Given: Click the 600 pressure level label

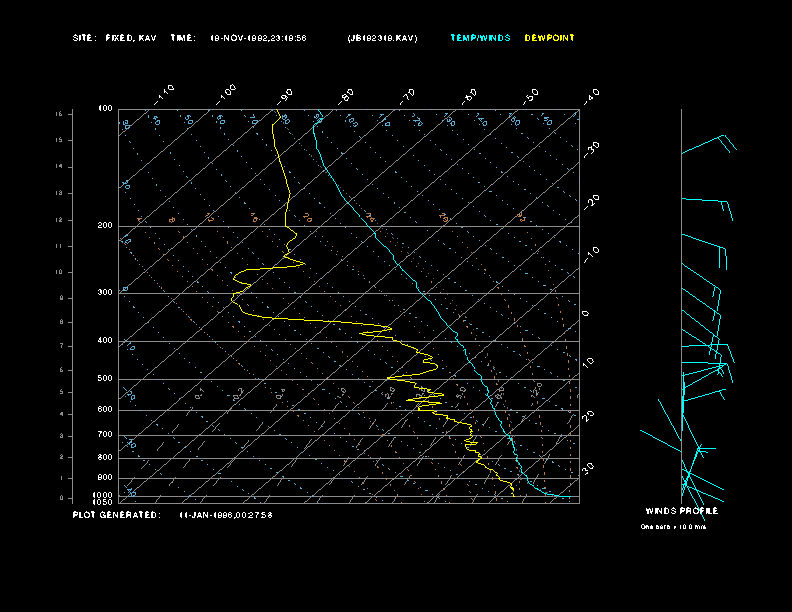Looking at the screenshot, I should point(105,410).
